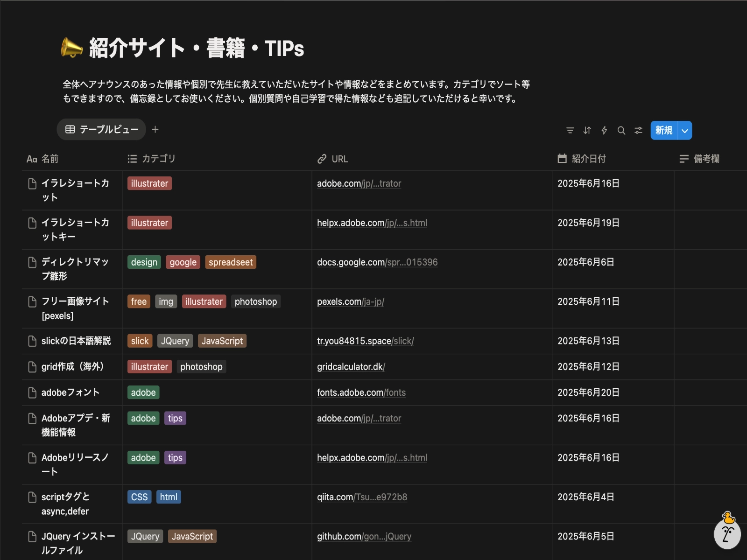Open the assistant face icon with duck
The height and width of the screenshot is (560, 747).
point(727,532)
